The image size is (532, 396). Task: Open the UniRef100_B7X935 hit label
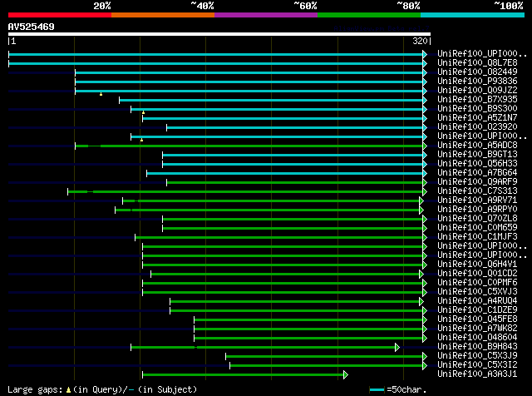click(x=477, y=100)
